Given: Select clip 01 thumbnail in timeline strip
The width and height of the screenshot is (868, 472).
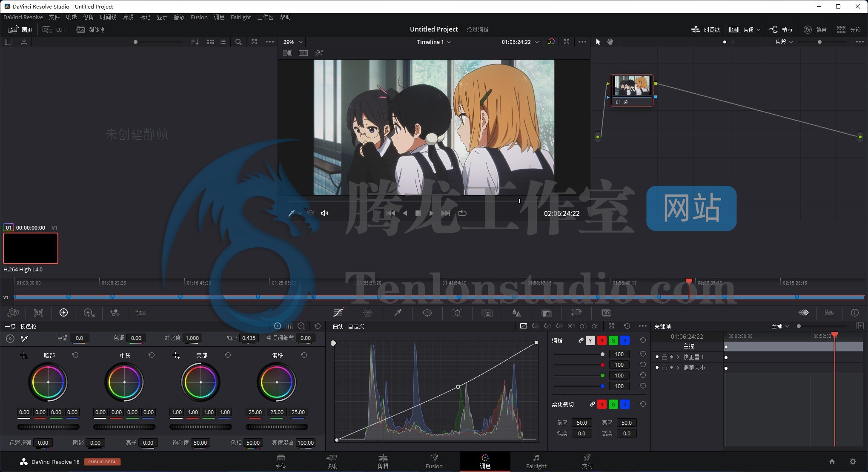Looking at the screenshot, I should [x=31, y=248].
